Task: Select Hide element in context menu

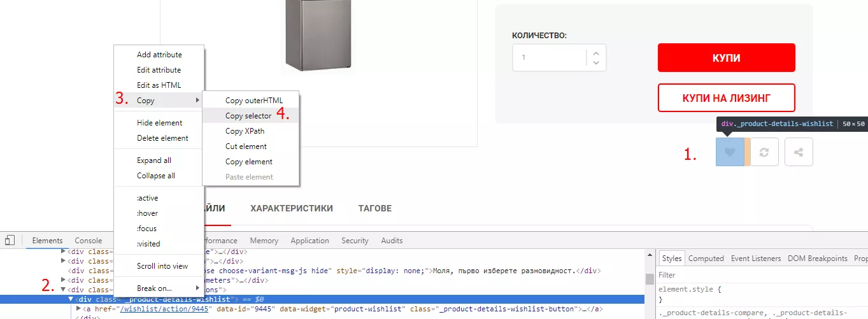Action: (x=159, y=123)
